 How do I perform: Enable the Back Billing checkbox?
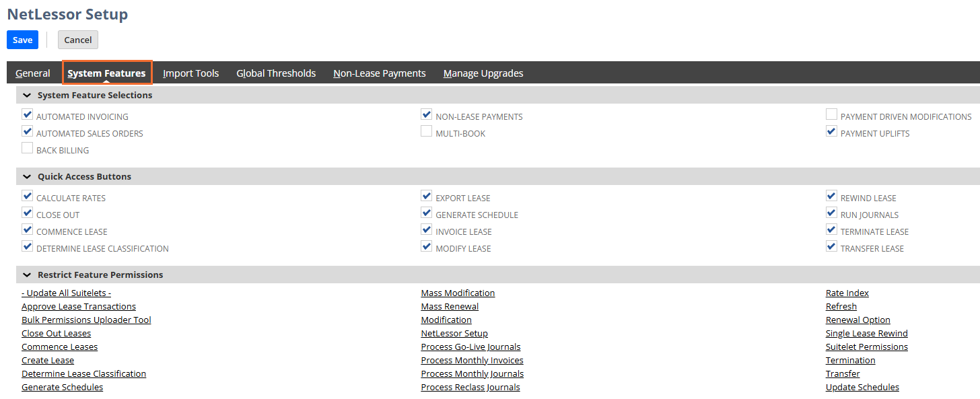tap(28, 149)
